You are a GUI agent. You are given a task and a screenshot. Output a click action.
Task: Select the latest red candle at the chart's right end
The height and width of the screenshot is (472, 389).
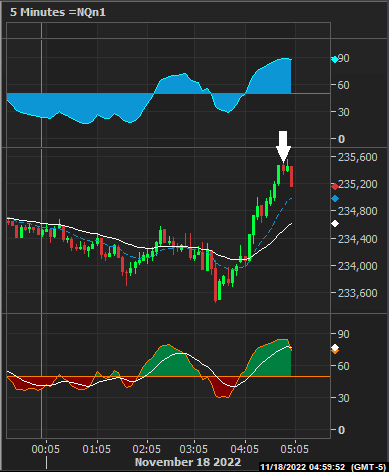(291, 176)
